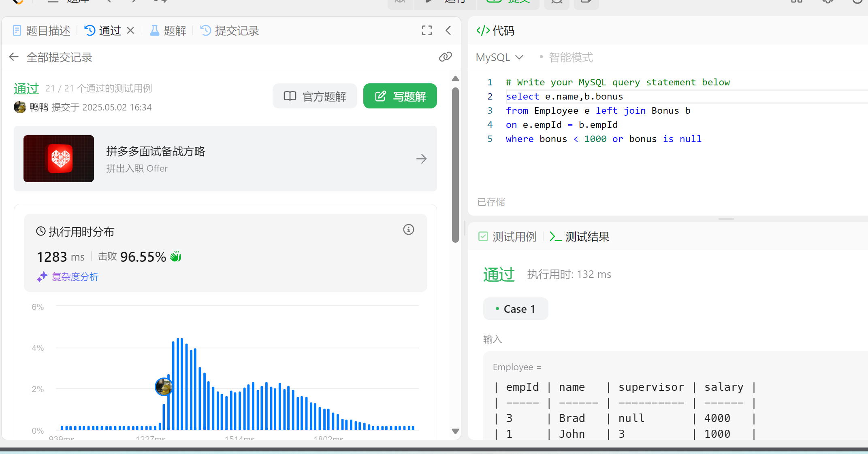Click the green 写题解 button
Viewport: 868px width, 454px height.
pos(400,96)
